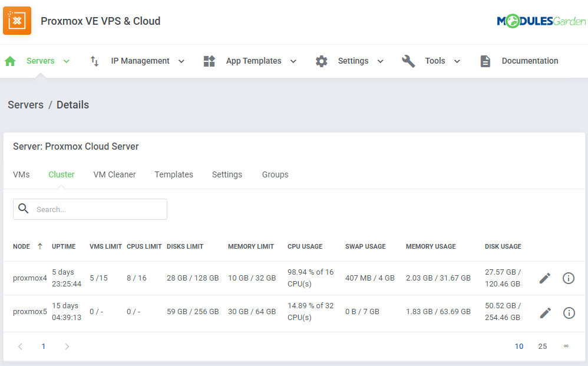Click the Settings gear icon
588x366 pixels.
pos(321,61)
